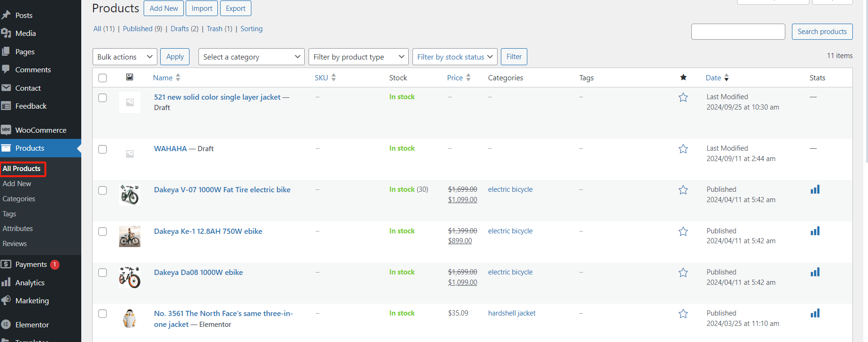Sort products by SKU column
Image resolution: width=868 pixels, height=342 pixels.
coord(325,77)
